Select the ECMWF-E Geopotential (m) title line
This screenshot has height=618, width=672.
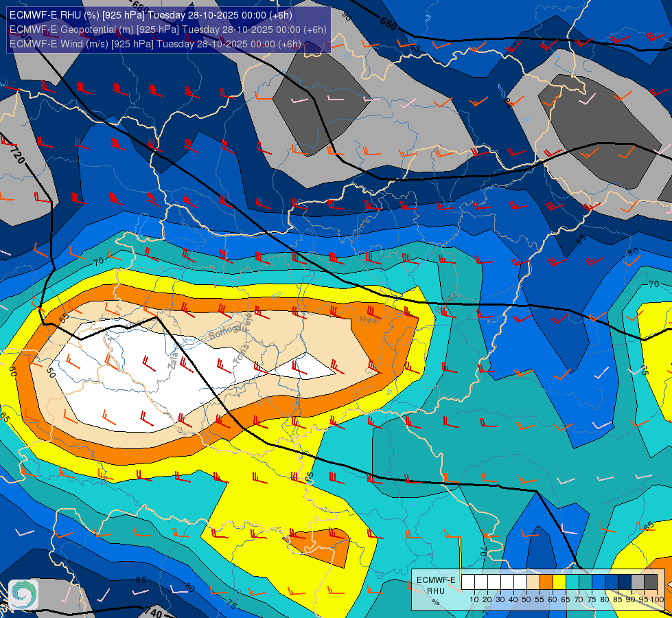168,30
